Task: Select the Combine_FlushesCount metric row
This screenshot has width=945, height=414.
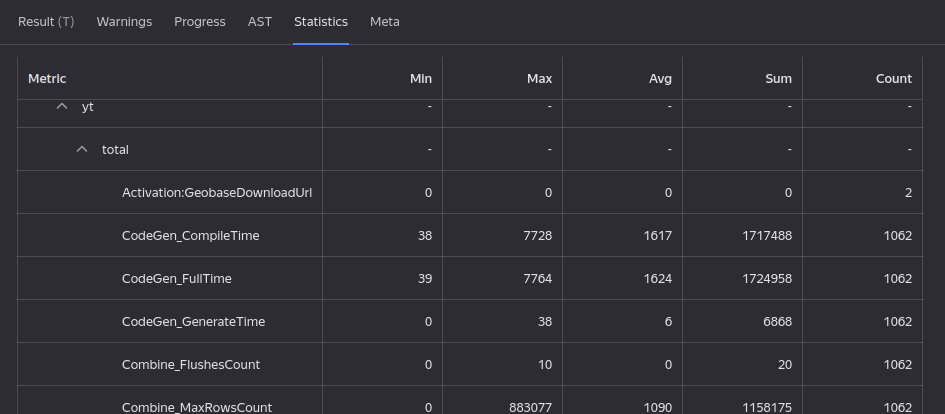Action: coord(190,365)
